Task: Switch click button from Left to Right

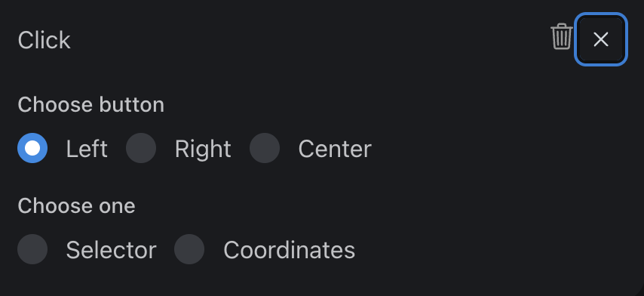Action: pos(141,148)
